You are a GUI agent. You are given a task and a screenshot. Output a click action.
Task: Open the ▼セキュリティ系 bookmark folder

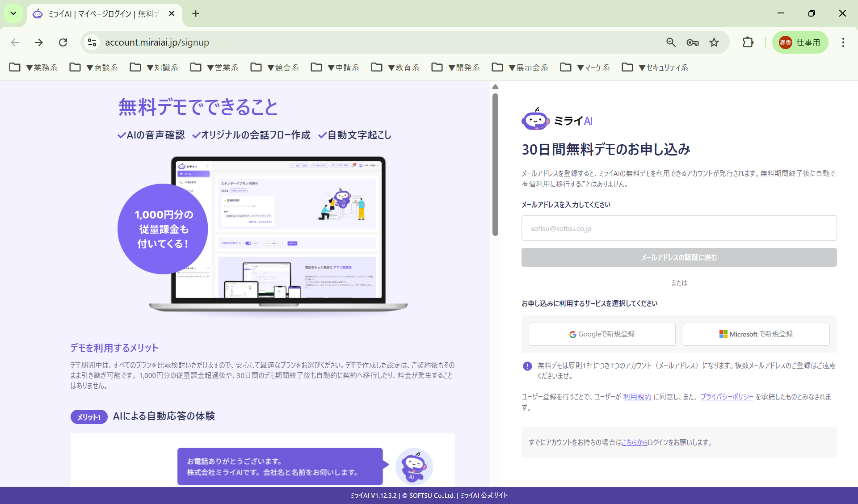point(655,67)
